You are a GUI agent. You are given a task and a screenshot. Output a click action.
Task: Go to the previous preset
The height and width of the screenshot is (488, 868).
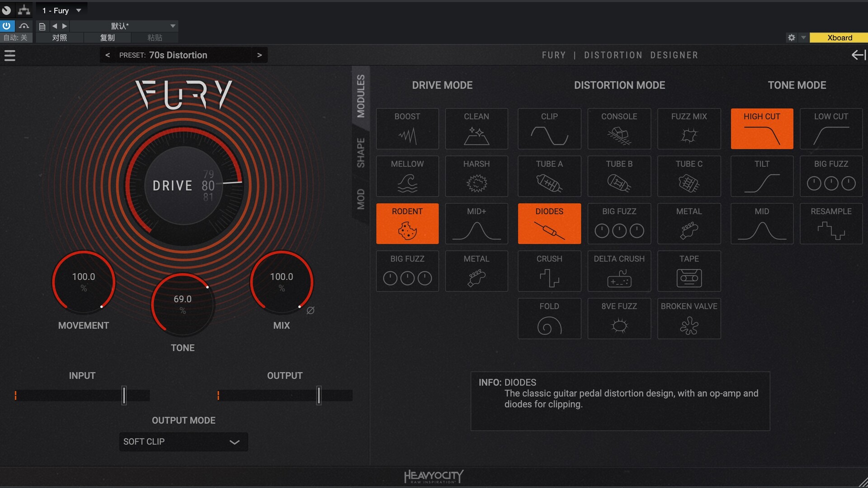pyautogui.click(x=107, y=55)
